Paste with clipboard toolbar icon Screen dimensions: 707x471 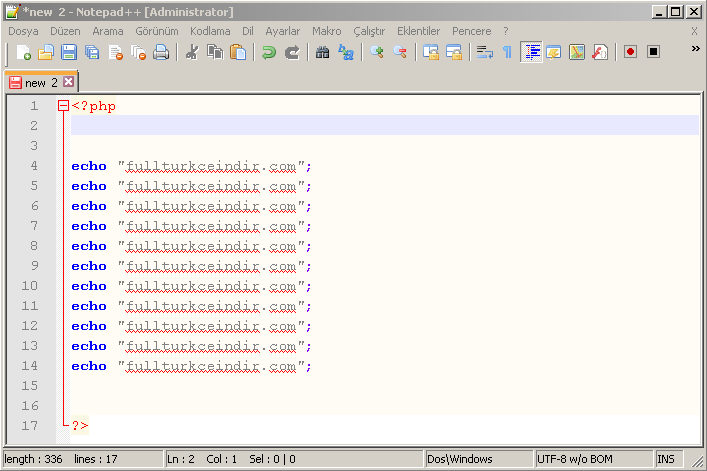[238, 52]
